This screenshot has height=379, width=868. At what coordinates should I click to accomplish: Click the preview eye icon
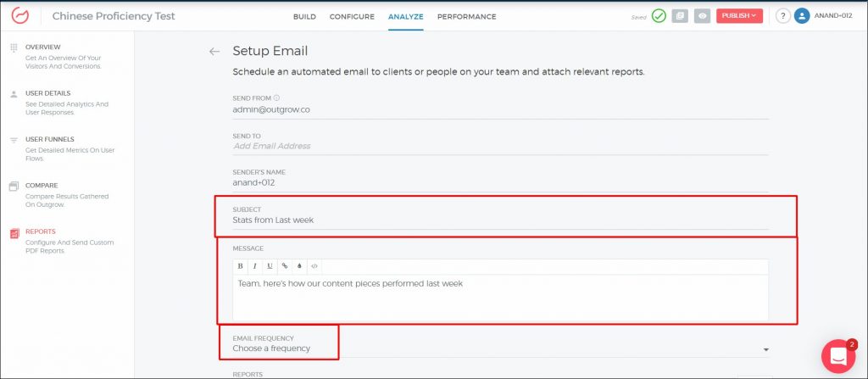tap(703, 16)
